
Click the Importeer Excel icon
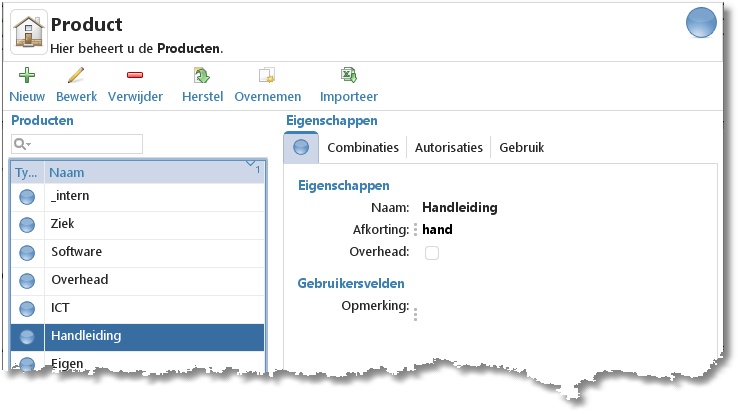(349, 75)
